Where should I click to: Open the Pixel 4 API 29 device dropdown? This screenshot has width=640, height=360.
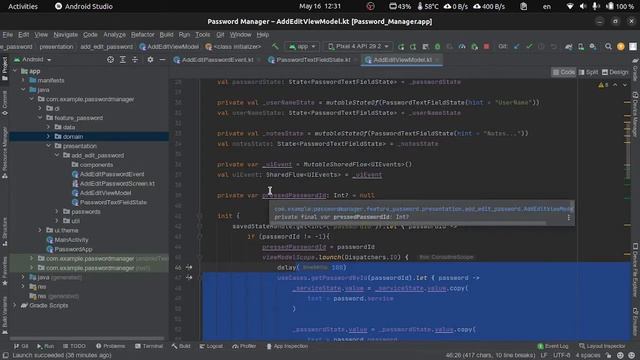coord(358,47)
